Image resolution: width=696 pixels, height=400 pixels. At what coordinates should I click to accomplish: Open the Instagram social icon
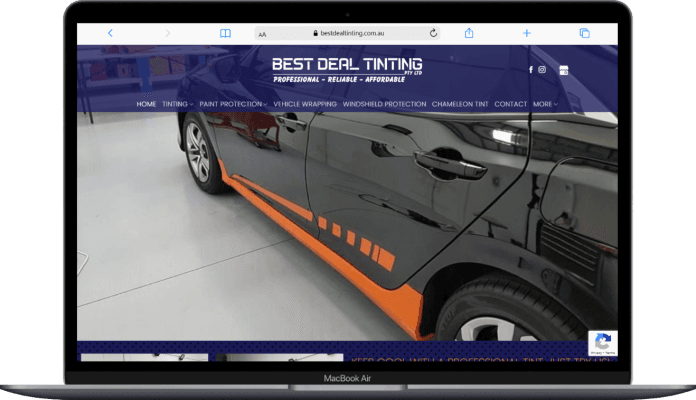pyautogui.click(x=543, y=70)
